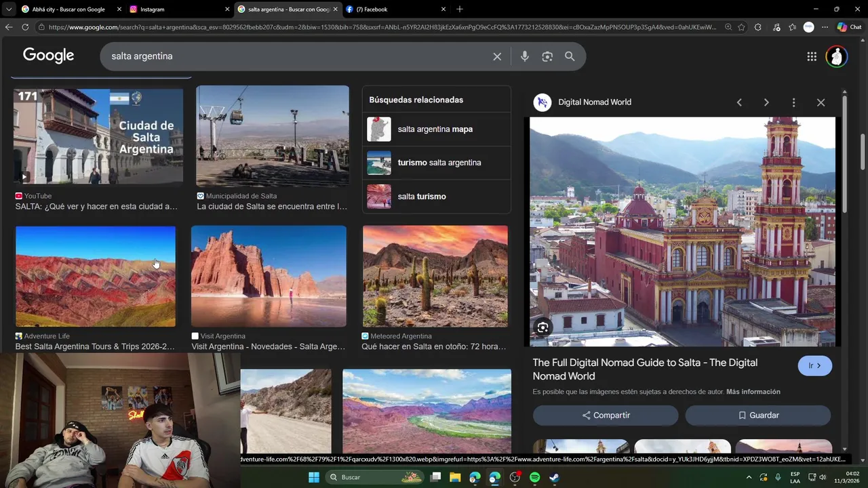This screenshot has height=488, width=868.
Task: Search this image with the Lens icon
Action: click(542, 328)
